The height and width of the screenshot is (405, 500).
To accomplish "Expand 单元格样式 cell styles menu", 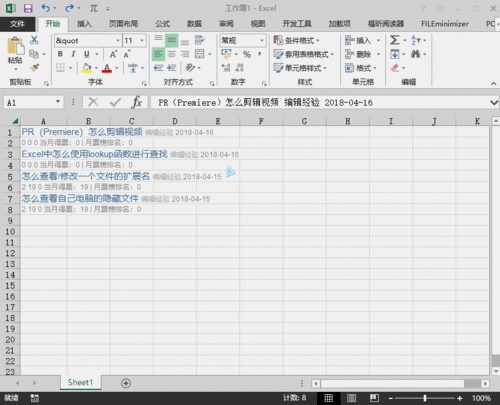I will pyautogui.click(x=300, y=68).
